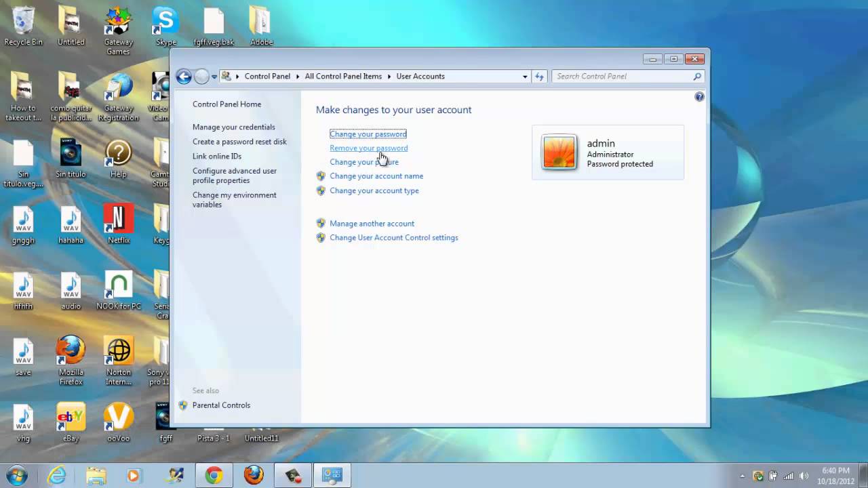Switch to Firefox on the taskbar
The image size is (868, 488).
[x=254, y=476]
